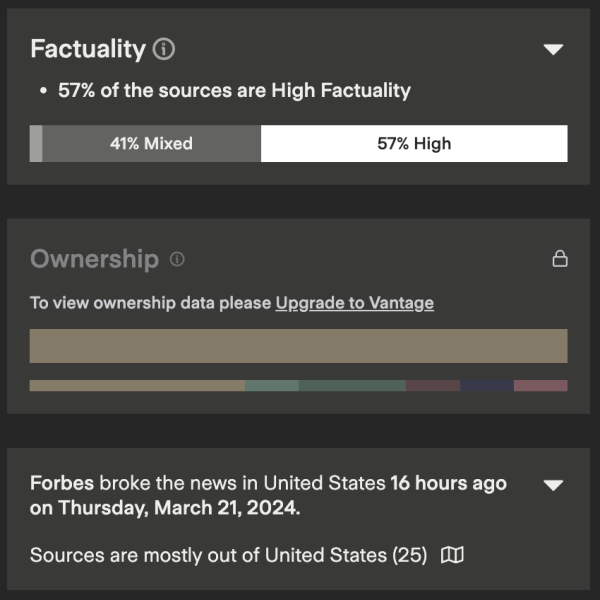Open the map icon beside United States (25)
600x600 pixels.
[x=452, y=554]
